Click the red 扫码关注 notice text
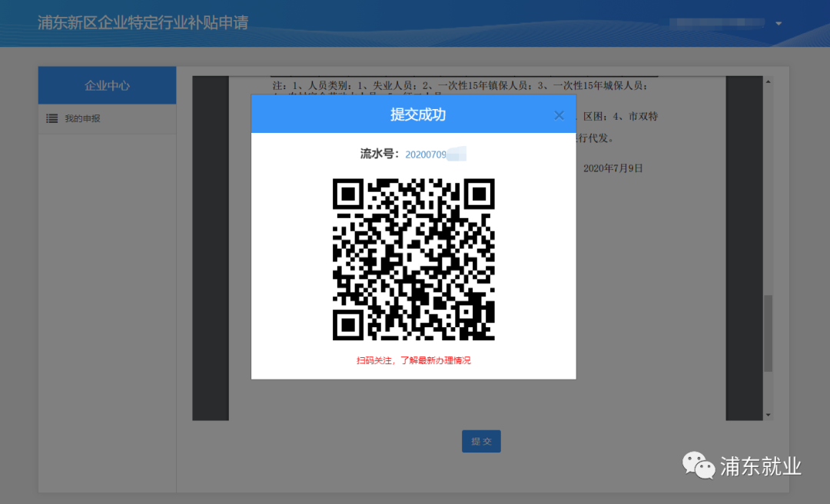This screenshot has width=830, height=504. click(413, 360)
